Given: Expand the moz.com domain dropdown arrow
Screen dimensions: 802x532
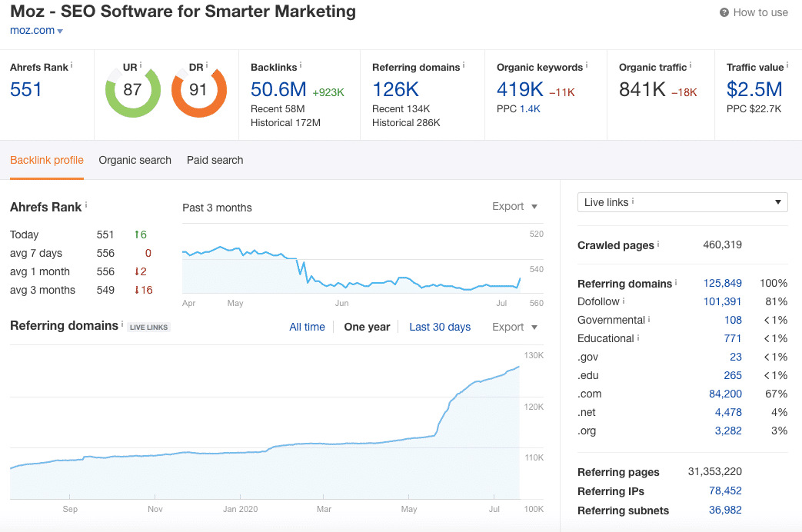Looking at the screenshot, I should pos(60,32).
